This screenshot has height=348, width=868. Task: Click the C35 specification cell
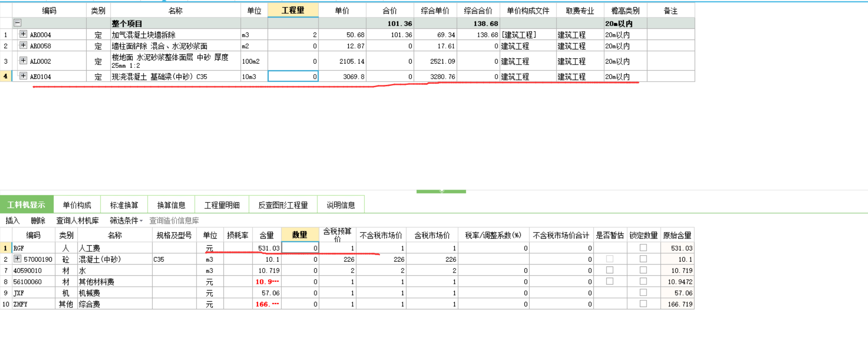coord(174,259)
